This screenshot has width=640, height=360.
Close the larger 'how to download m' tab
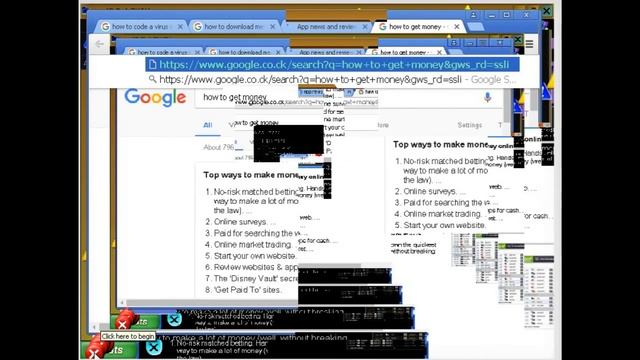[x=273, y=27]
